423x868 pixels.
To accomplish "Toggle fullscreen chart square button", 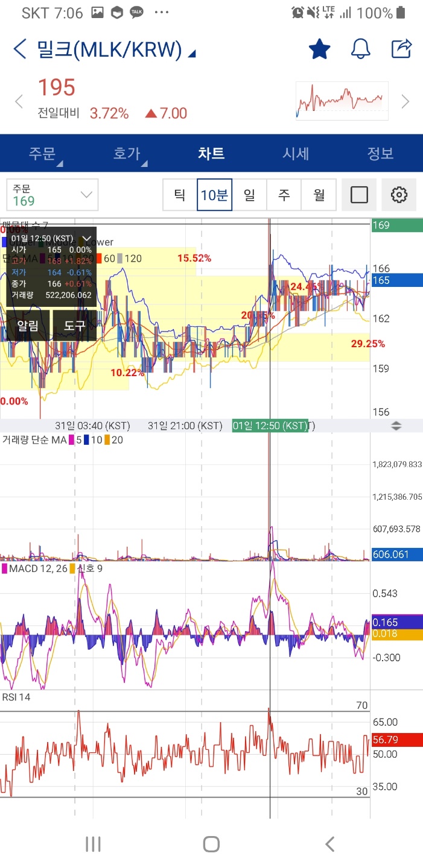I will (359, 195).
